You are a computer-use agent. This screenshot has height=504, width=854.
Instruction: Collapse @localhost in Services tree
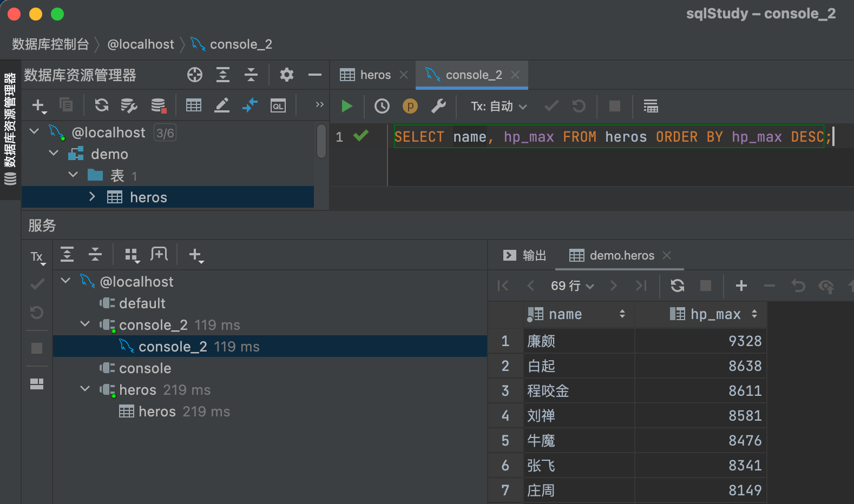pos(65,281)
